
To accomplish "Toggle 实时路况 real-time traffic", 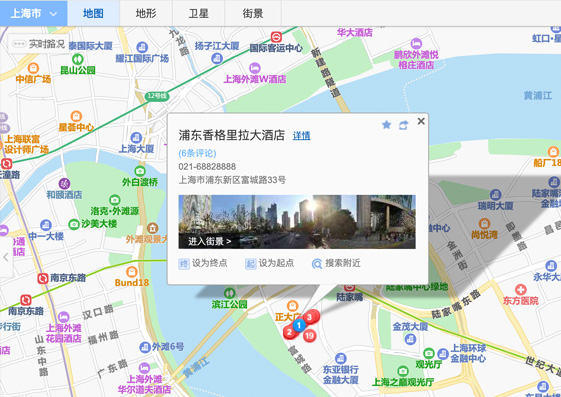I will point(38,44).
